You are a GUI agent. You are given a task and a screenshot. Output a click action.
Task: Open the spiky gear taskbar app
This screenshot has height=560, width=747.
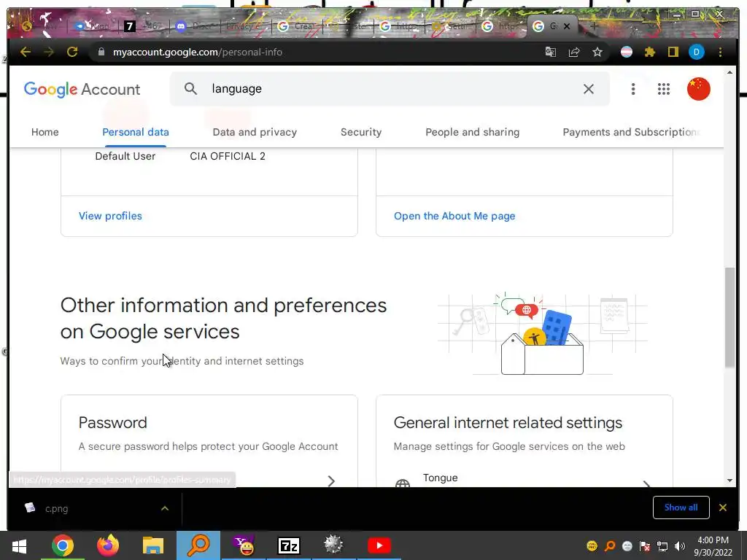point(333,545)
